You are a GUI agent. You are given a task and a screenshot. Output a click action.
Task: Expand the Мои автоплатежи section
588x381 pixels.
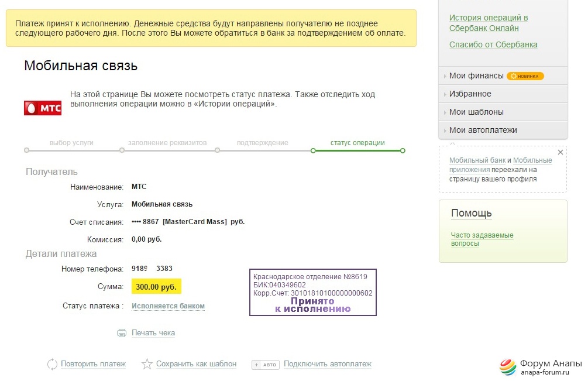[483, 130]
